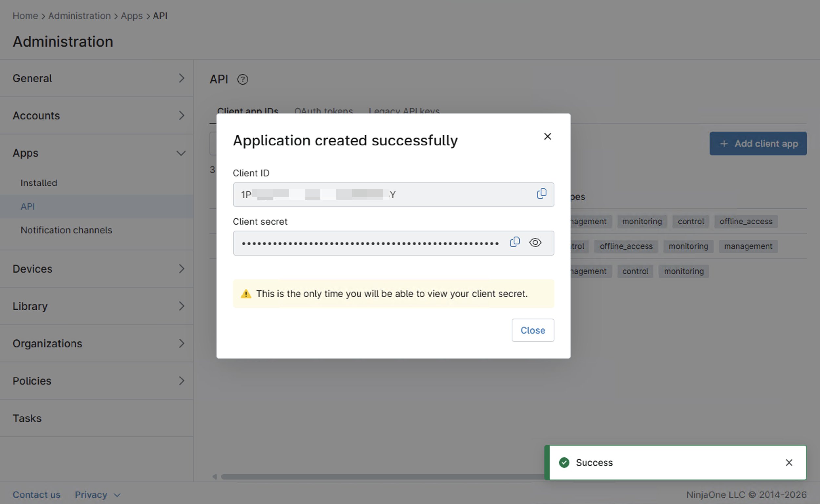This screenshot has width=820, height=504.
Task: Reveal the client secret with eye icon
Action: 535,242
